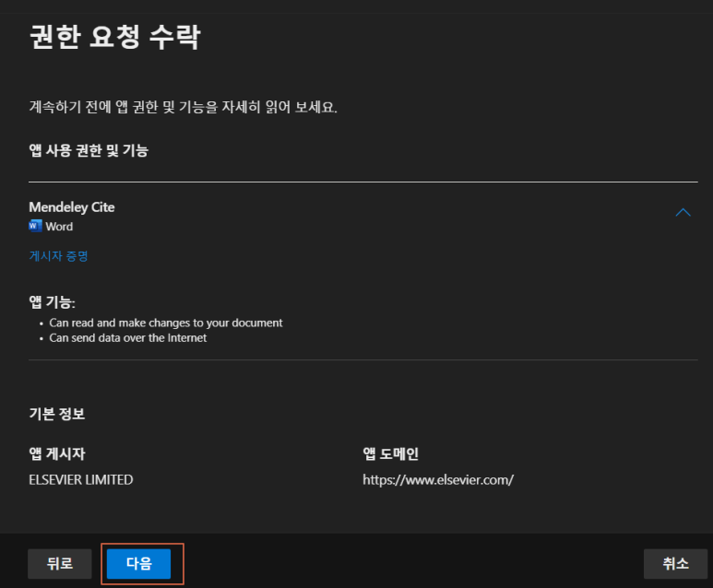Click the 앱 기능: label

[x=52, y=301]
